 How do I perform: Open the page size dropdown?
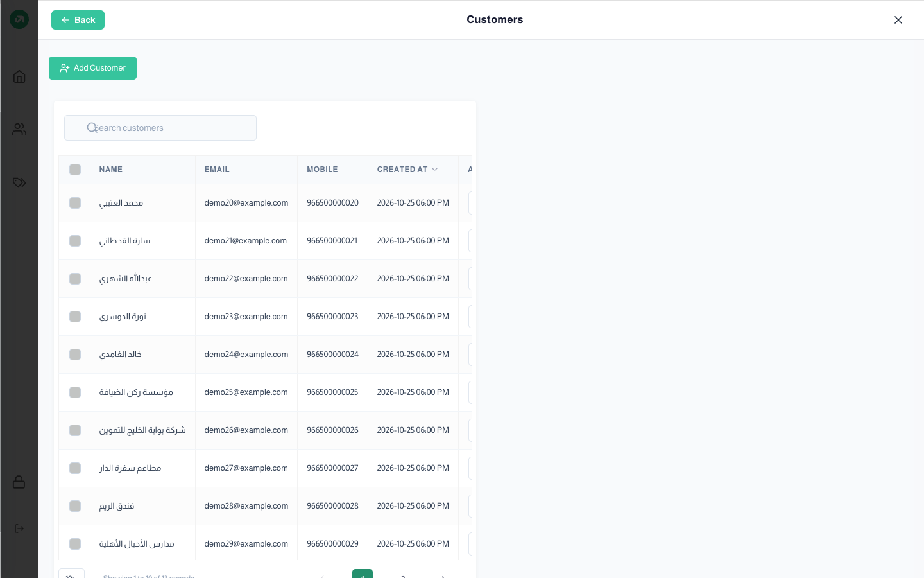[71, 574]
